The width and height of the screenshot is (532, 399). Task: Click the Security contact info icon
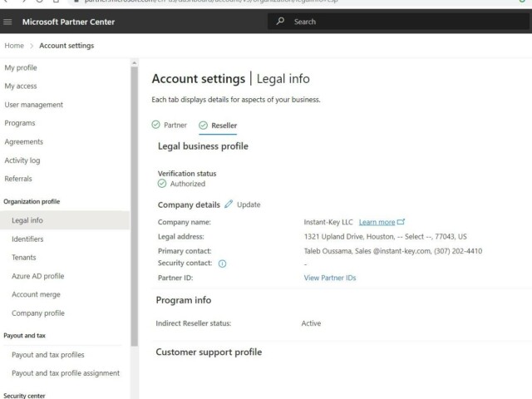pos(222,264)
